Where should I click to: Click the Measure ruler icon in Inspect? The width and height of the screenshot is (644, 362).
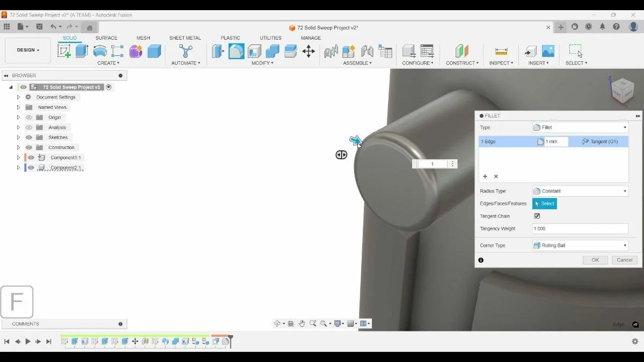pyautogui.click(x=501, y=51)
